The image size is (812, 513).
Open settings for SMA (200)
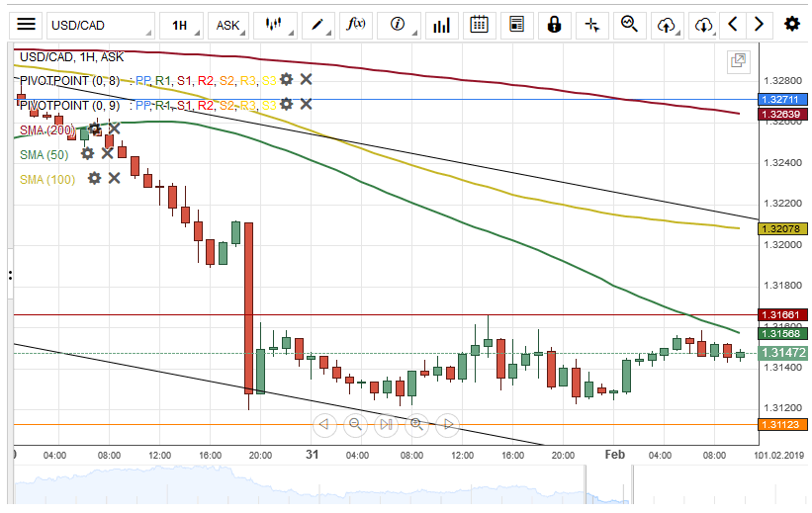click(x=94, y=128)
